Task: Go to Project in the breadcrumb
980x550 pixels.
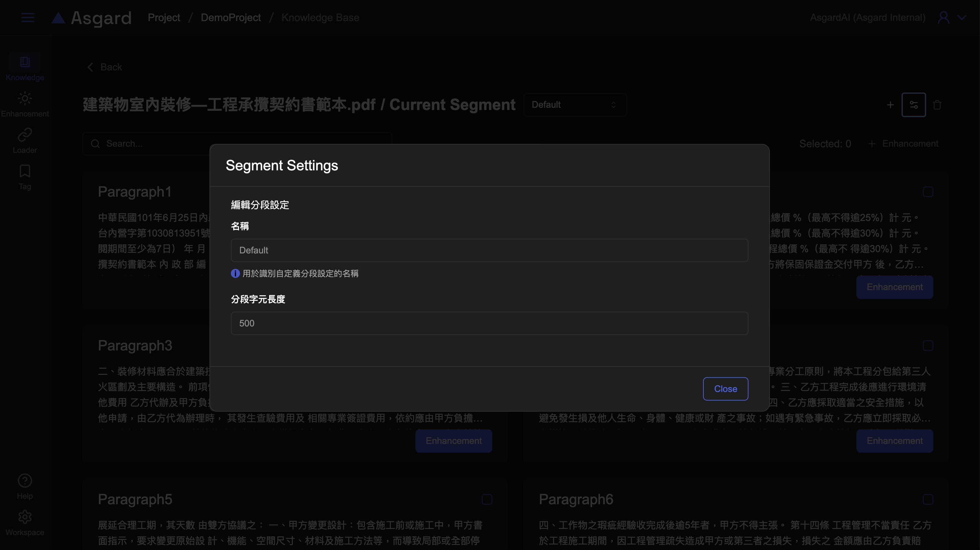Action: [163, 18]
